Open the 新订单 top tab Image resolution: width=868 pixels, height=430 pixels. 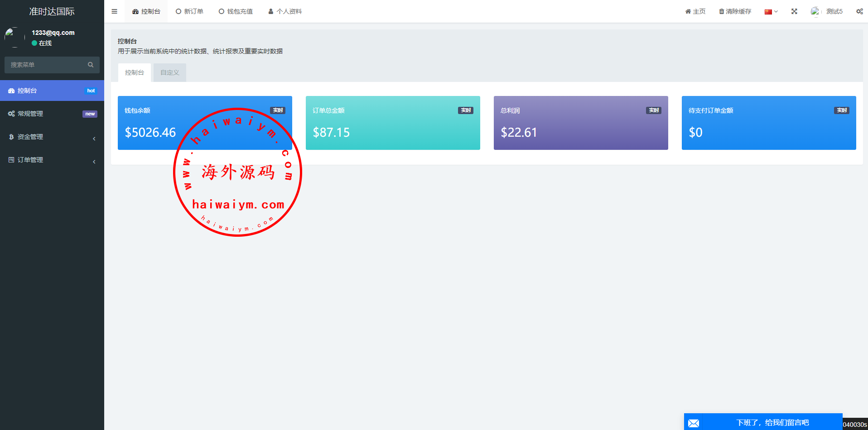click(189, 11)
